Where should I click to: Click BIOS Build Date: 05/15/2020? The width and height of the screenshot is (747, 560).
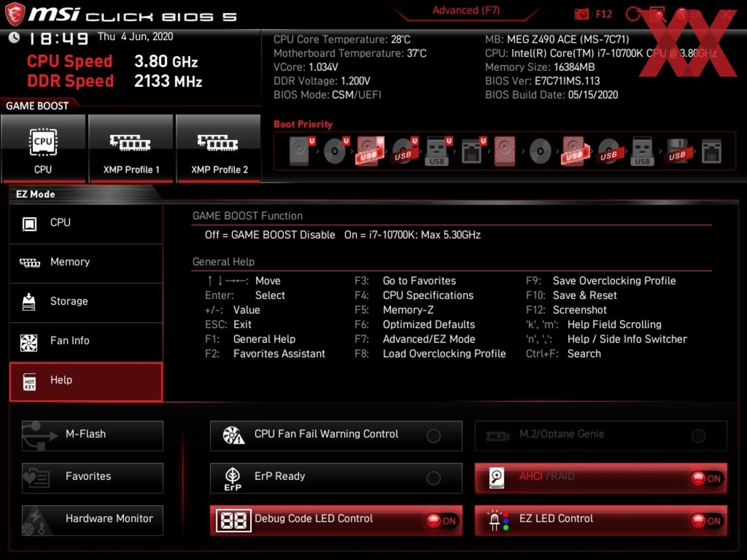coord(551,94)
